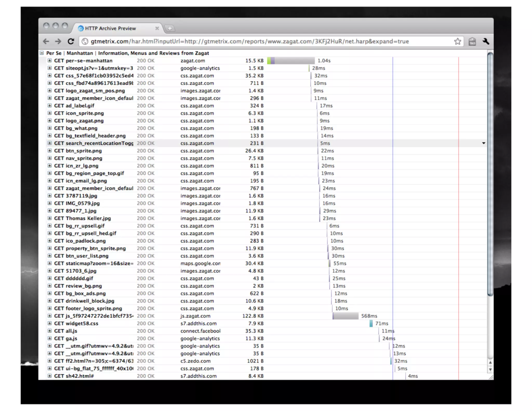Expand the GET widget58.css request
The height and width of the screenshot is (411, 532).
tap(49, 323)
